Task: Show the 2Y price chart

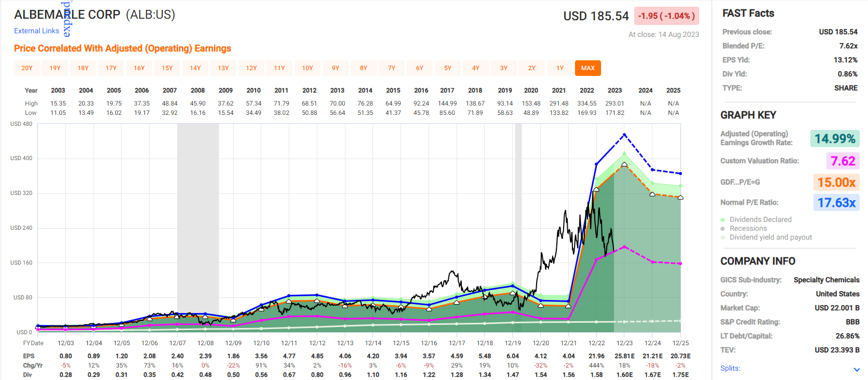Action: [532, 68]
